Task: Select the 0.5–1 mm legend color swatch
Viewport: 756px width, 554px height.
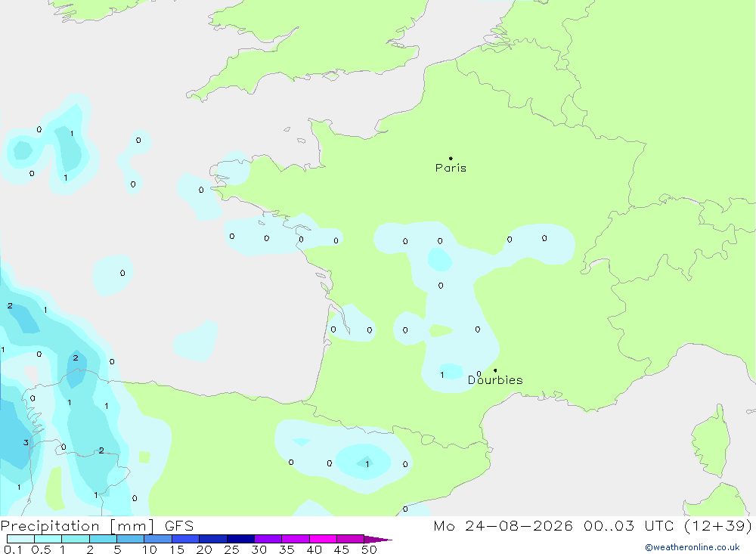Action: click(x=48, y=539)
